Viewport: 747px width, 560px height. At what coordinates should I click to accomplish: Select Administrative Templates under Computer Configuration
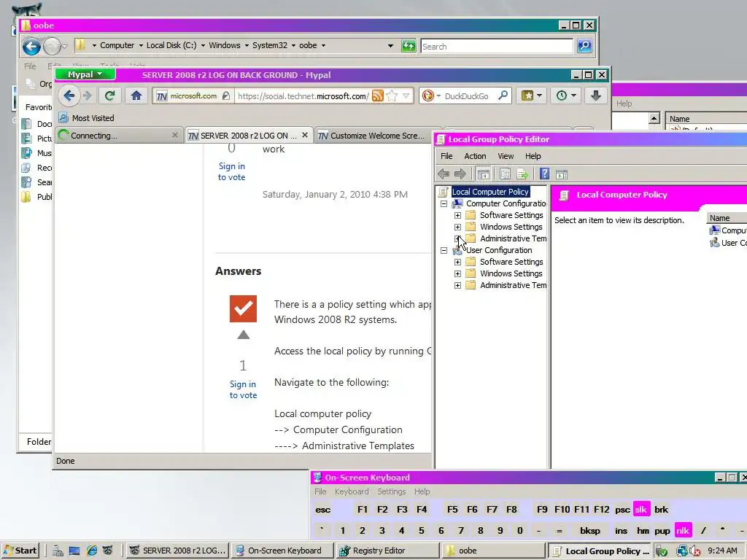point(513,238)
